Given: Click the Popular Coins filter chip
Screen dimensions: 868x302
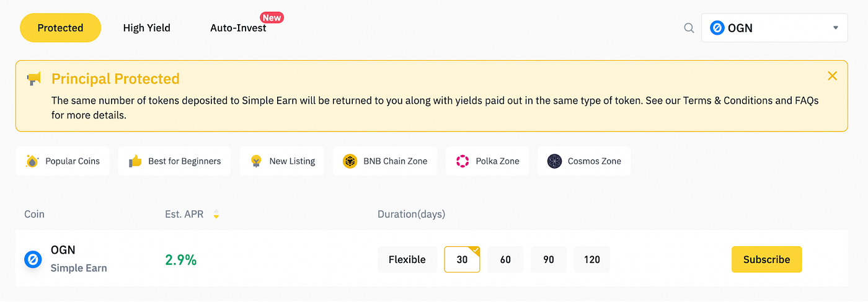Looking at the screenshot, I should (63, 161).
